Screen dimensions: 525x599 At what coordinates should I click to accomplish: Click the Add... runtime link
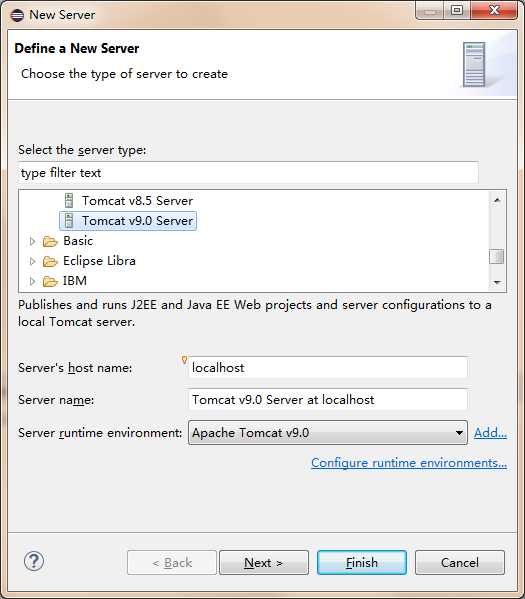(x=490, y=433)
